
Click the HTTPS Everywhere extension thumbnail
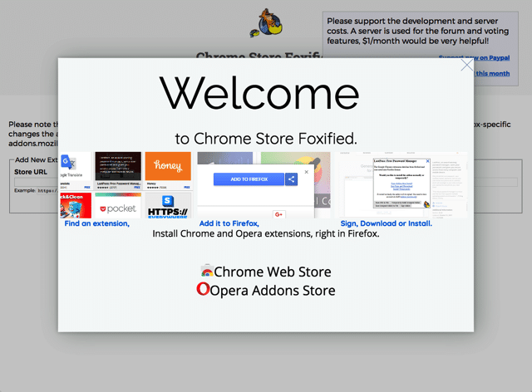pos(168,205)
